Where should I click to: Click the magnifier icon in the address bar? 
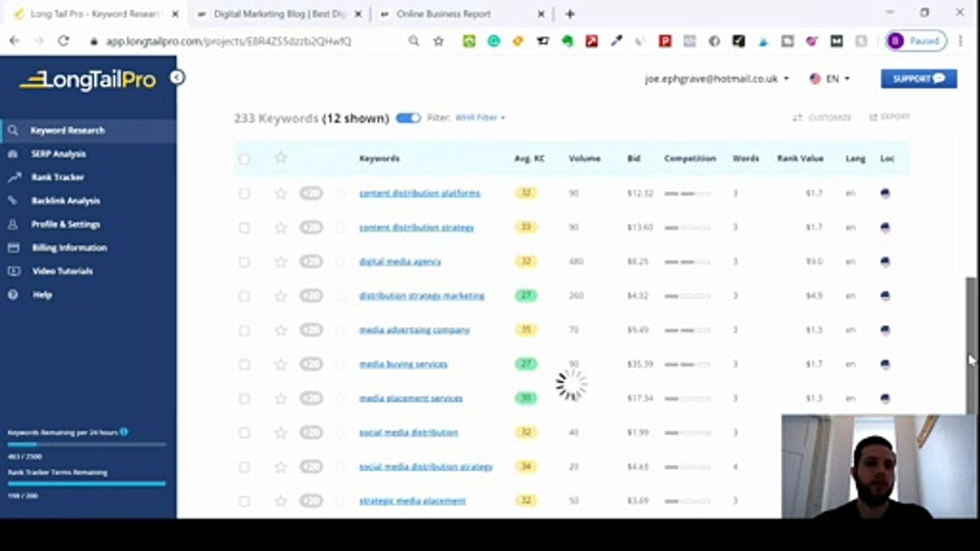414,41
